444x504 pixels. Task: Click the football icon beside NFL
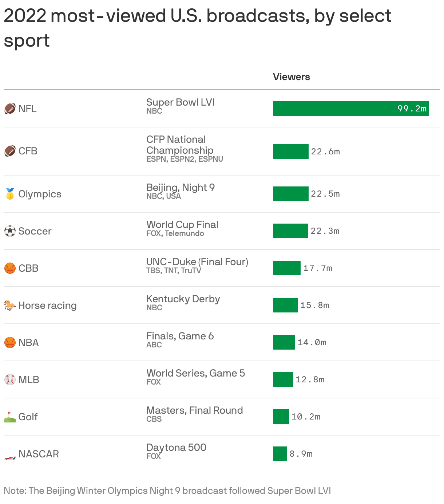pos(10,109)
